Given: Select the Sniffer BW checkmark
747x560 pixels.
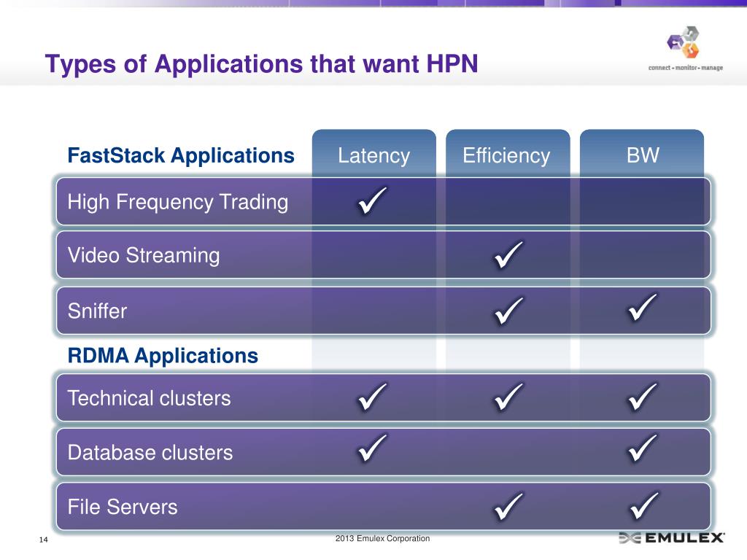Looking at the screenshot, I should click(642, 310).
